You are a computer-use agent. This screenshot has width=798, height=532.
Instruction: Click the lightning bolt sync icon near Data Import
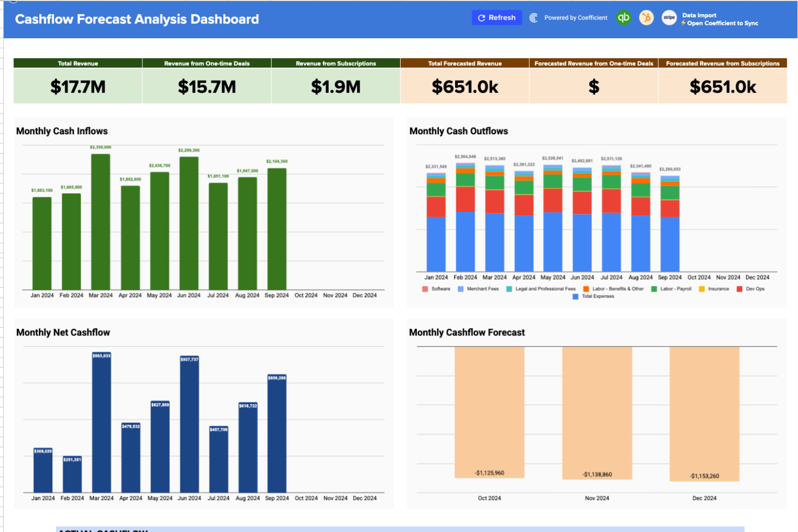(684, 23)
